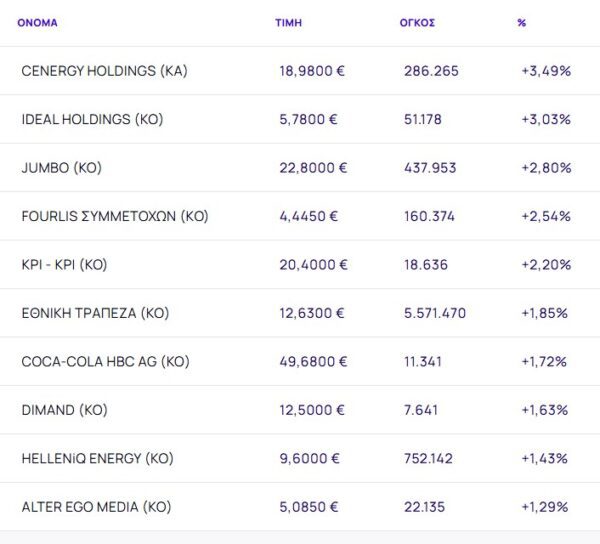Select IDEAL HOLDINGS (ΚΟ) row
The image size is (600, 544).
pyautogui.click(x=92, y=119)
